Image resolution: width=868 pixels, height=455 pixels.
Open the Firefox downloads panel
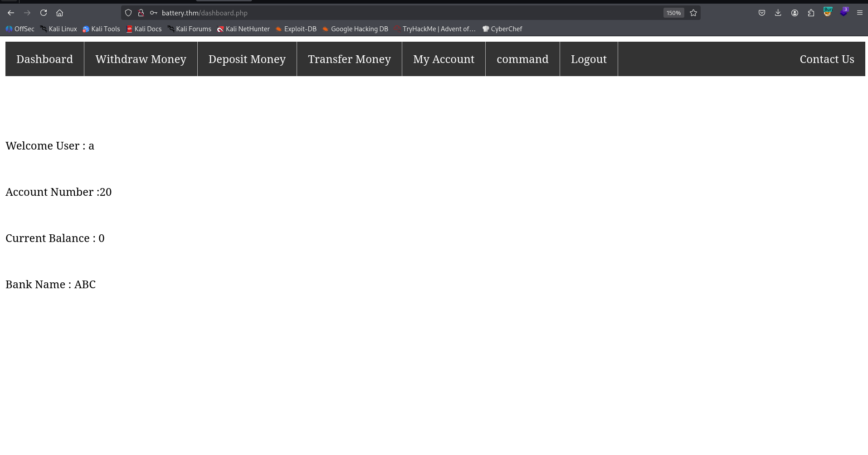[x=778, y=13]
